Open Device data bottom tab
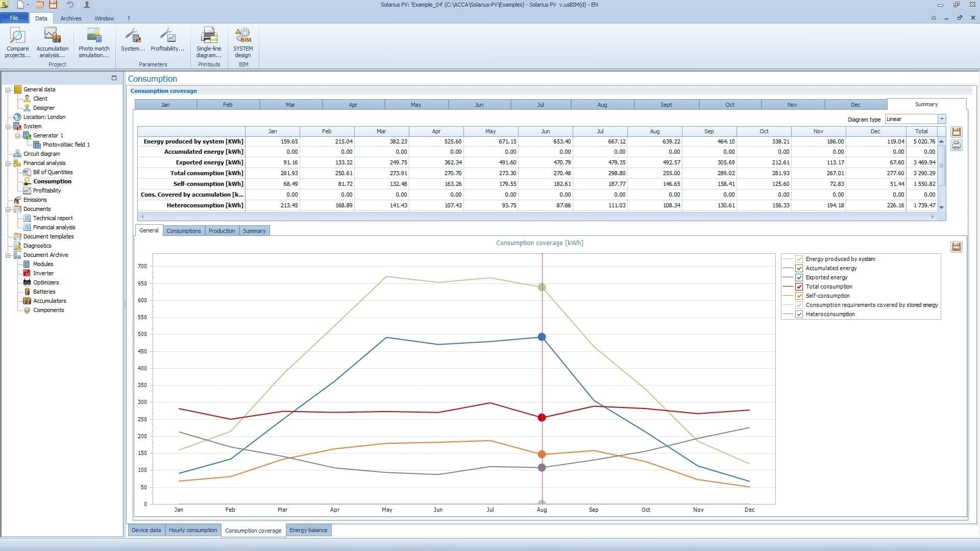 (146, 530)
